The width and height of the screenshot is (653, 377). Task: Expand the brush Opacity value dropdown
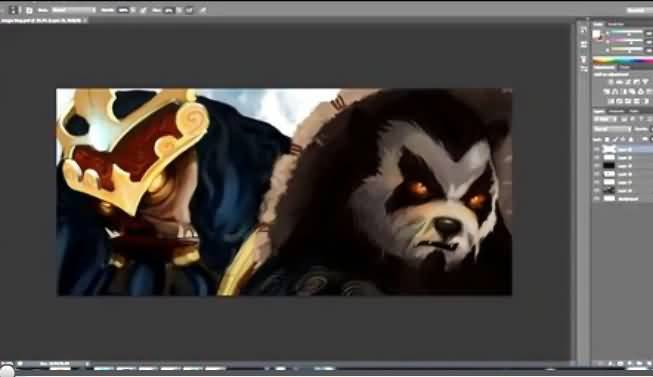pos(133,10)
